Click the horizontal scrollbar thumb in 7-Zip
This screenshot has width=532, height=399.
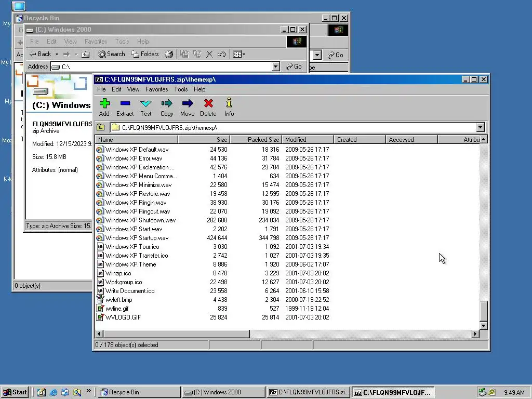[x=176, y=334]
